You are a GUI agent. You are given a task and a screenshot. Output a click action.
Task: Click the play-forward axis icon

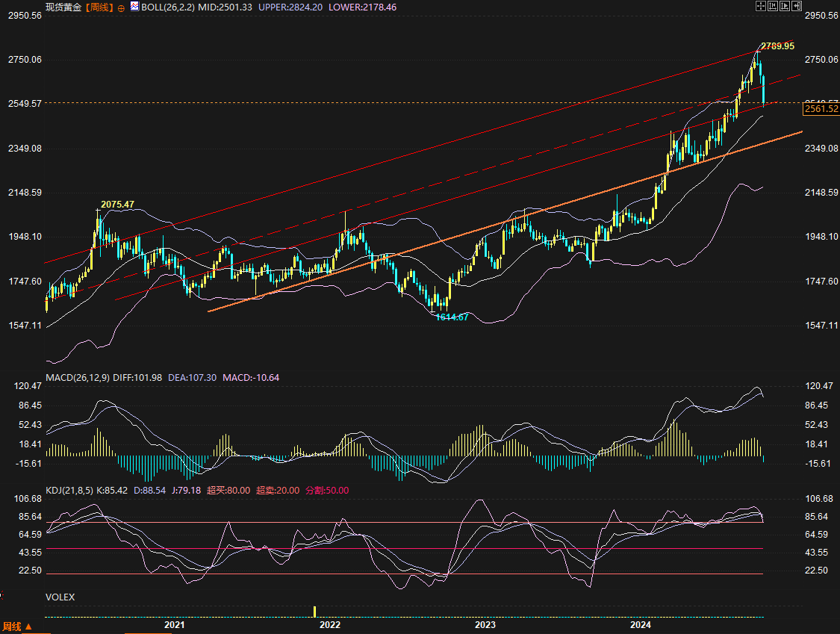[x=785, y=6]
